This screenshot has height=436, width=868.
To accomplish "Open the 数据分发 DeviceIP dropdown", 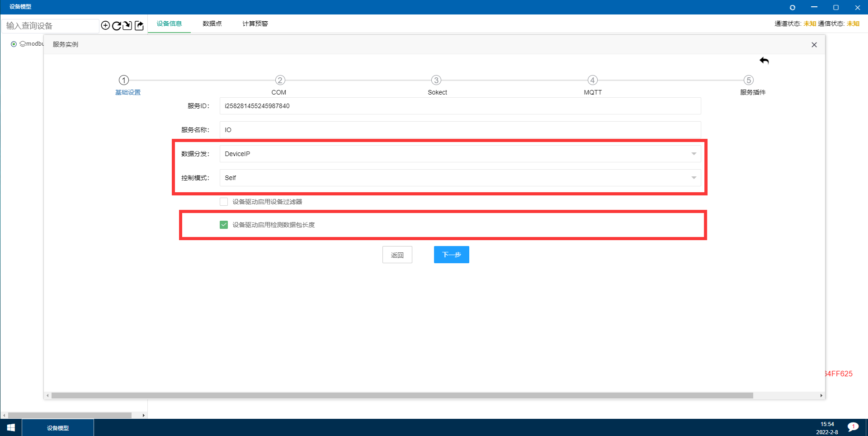I will tap(460, 154).
